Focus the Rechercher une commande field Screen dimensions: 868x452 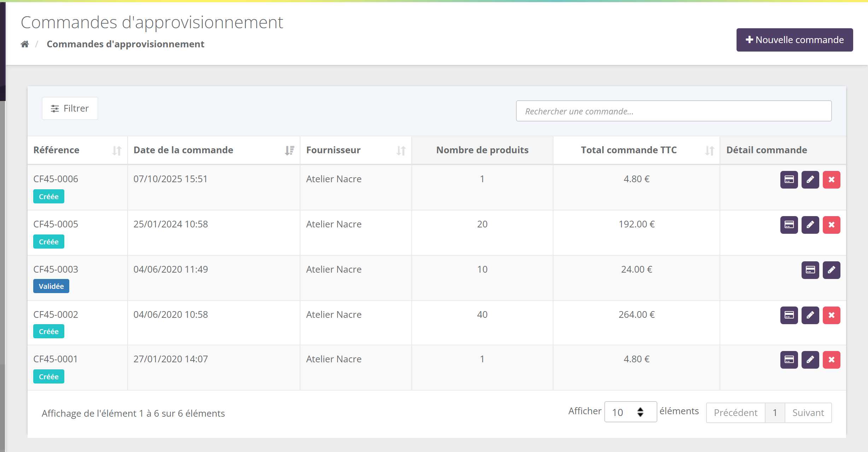click(674, 111)
